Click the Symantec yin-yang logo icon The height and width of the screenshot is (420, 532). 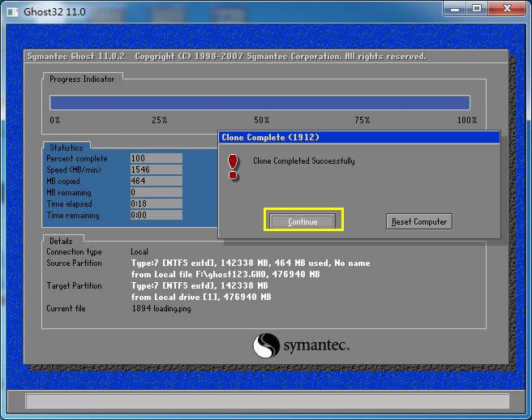pyautogui.click(x=267, y=346)
